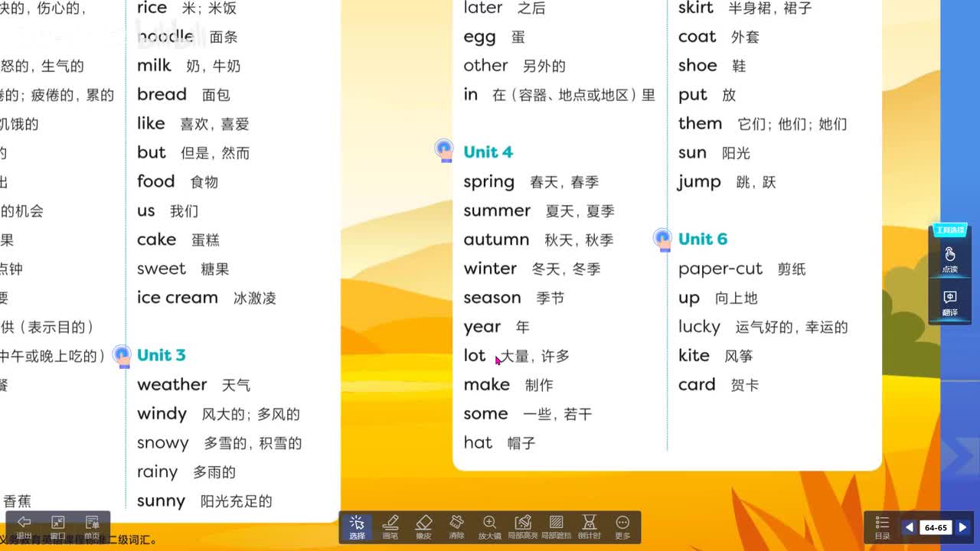
Task: Click the word "lucky"
Action: pos(699,328)
